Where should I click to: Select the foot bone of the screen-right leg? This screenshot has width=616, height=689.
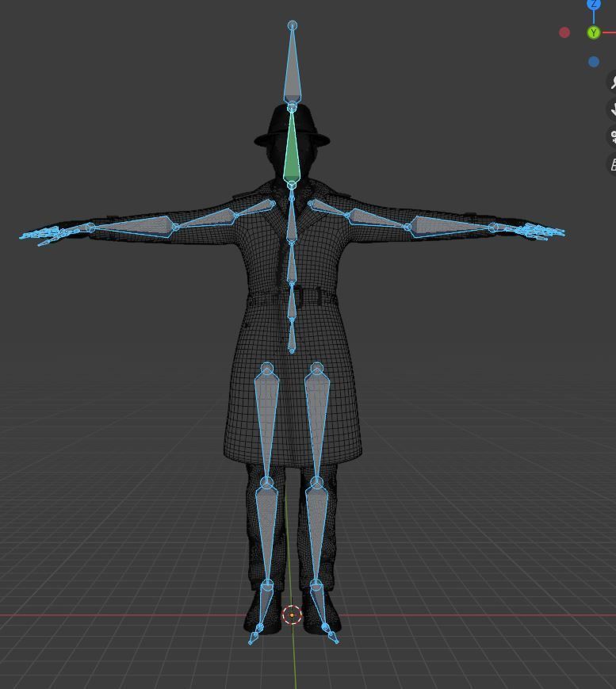tap(320, 608)
